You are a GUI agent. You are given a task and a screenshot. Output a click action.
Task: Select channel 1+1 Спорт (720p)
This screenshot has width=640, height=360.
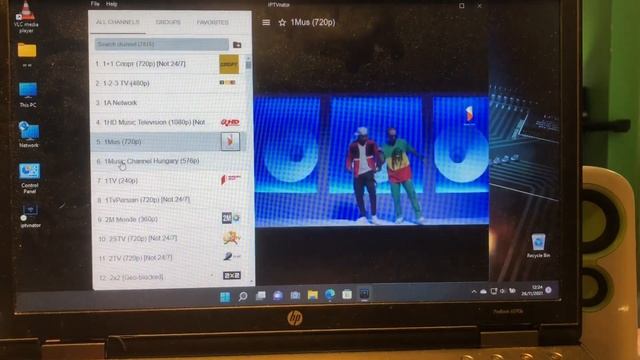point(168,64)
